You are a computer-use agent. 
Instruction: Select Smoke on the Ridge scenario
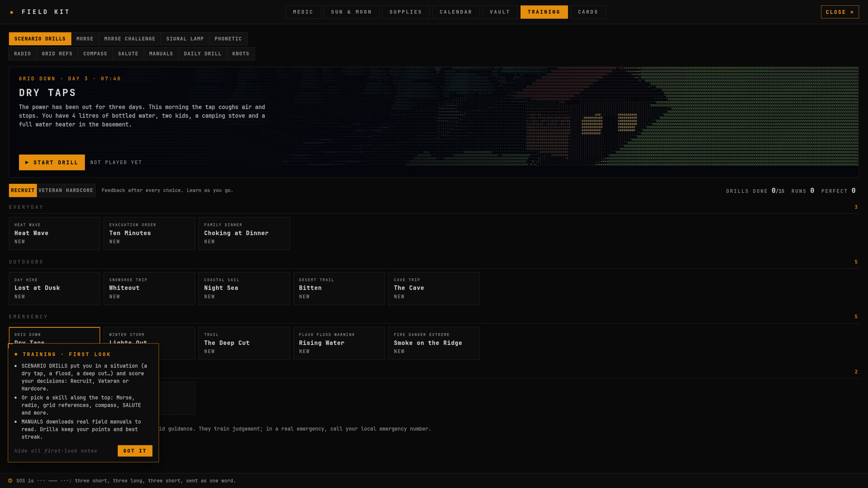[x=434, y=343]
